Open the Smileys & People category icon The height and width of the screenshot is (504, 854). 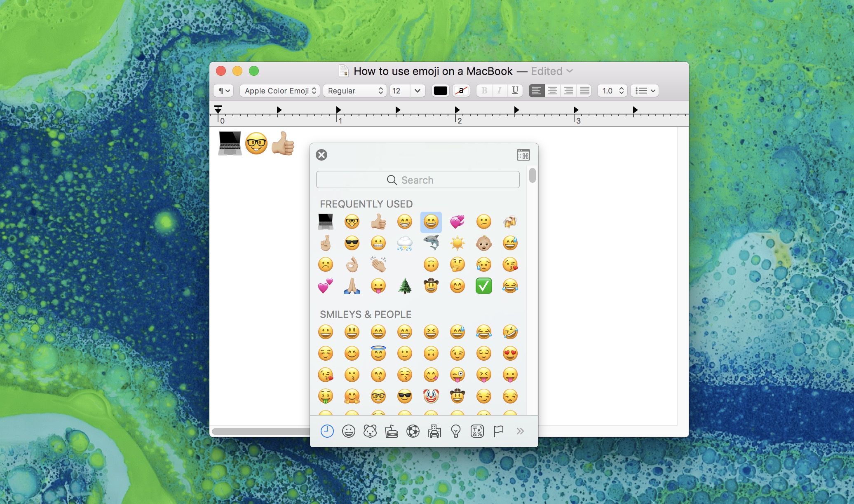(x=348, y=432)
